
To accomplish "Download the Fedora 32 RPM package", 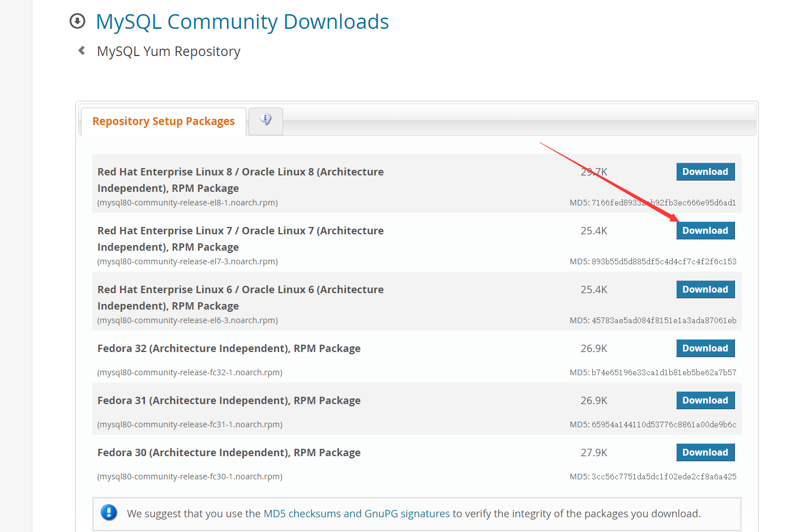I will (705, 348).
